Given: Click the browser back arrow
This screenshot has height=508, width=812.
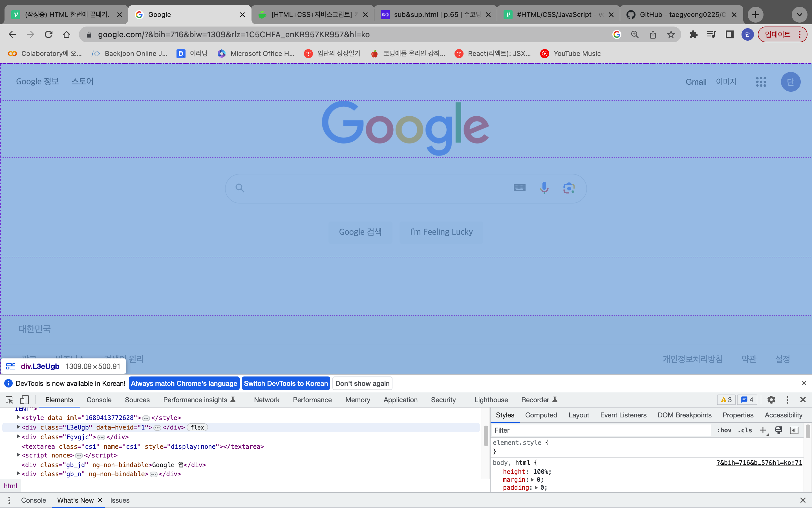Looking at the screenshot, I should 12,34.
